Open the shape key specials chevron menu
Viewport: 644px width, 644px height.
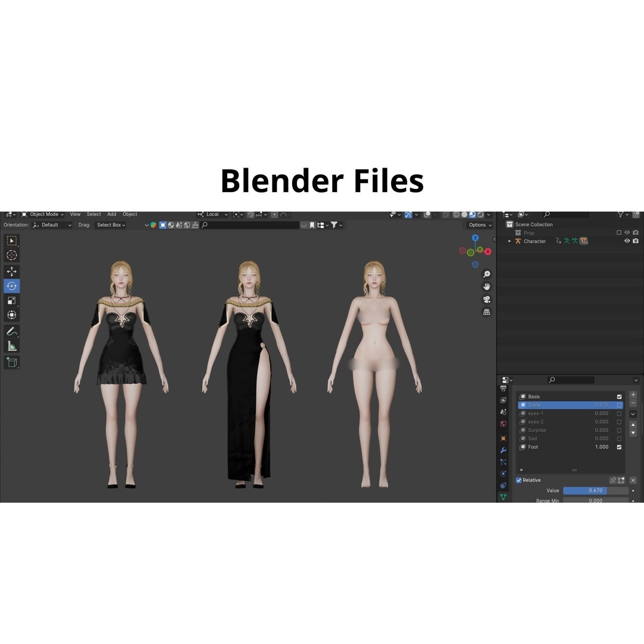point(633,414)
